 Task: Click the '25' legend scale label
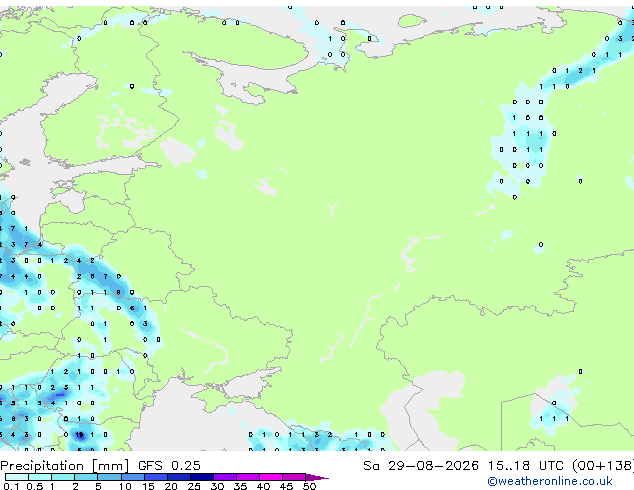[x=194, y=486]
